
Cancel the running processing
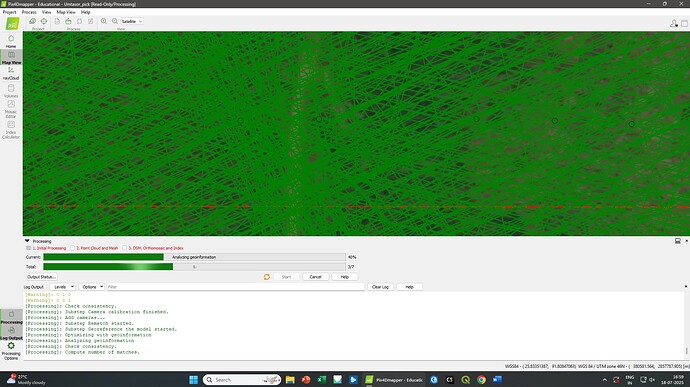click(x=315, y=277)
